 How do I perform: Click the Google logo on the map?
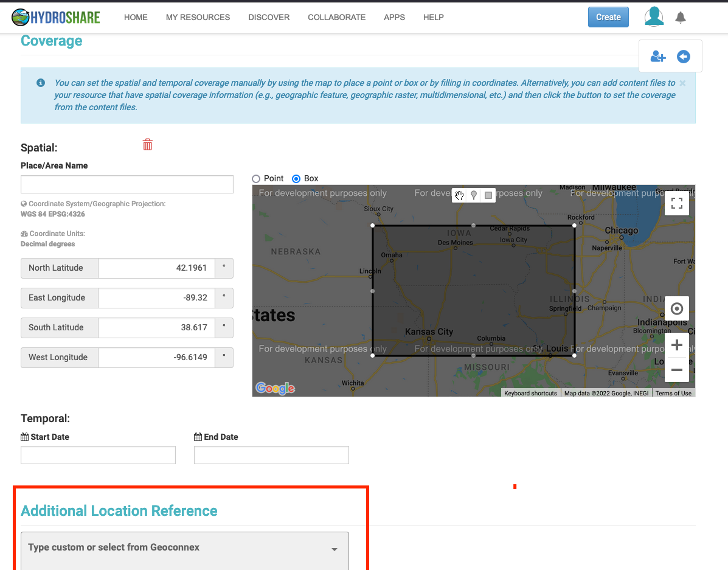coord(275,388)
